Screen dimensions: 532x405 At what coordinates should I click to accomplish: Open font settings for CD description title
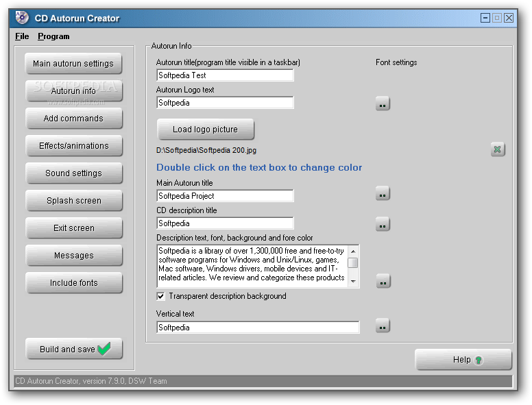point(383,224)
